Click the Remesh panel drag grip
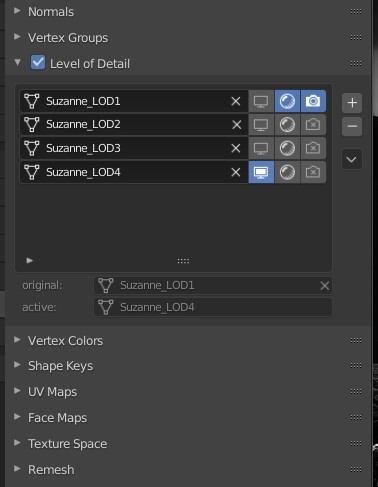Viewport: 378px width, 487px height. [x=356, y=469]
